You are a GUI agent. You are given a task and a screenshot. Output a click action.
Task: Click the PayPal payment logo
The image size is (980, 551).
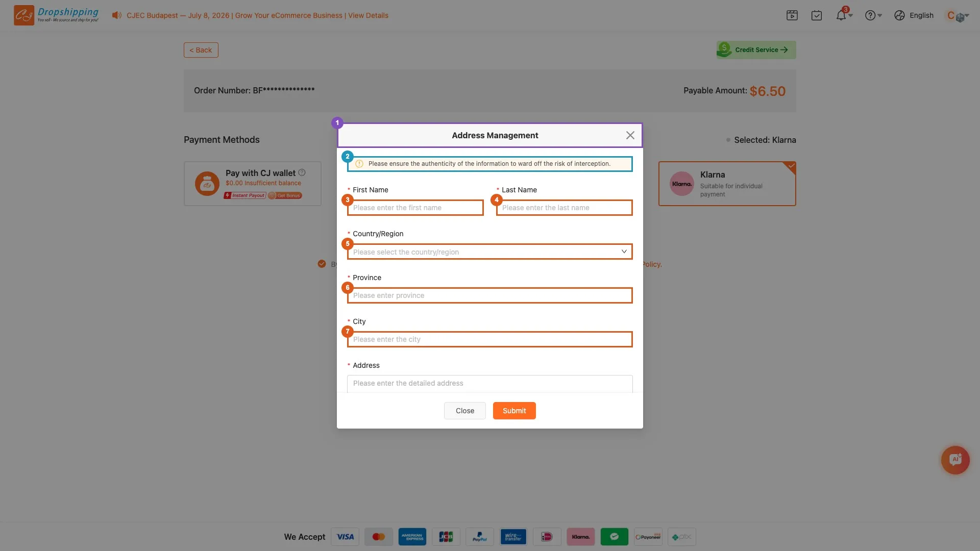[x=480, y=537]
